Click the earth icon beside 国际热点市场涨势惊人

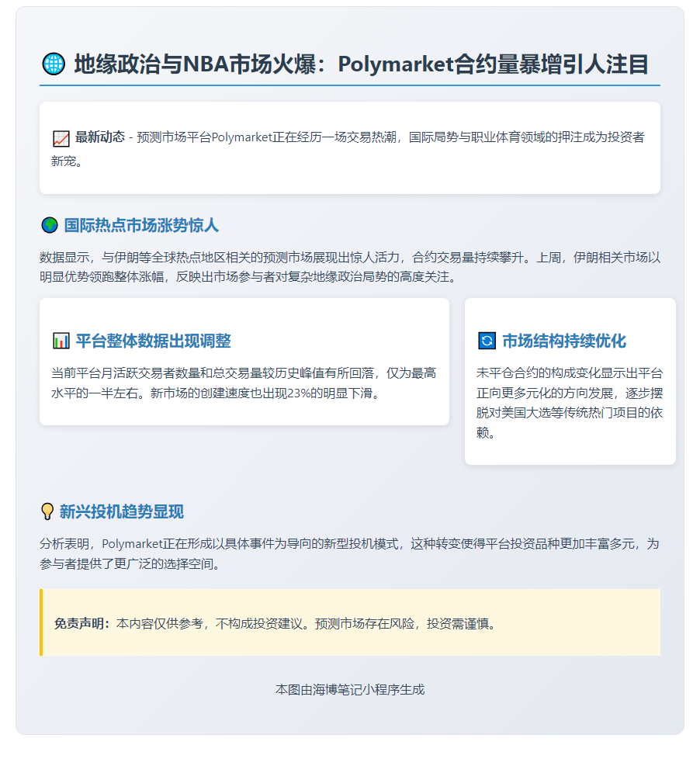pyautogui.click(x=50, y=225)
